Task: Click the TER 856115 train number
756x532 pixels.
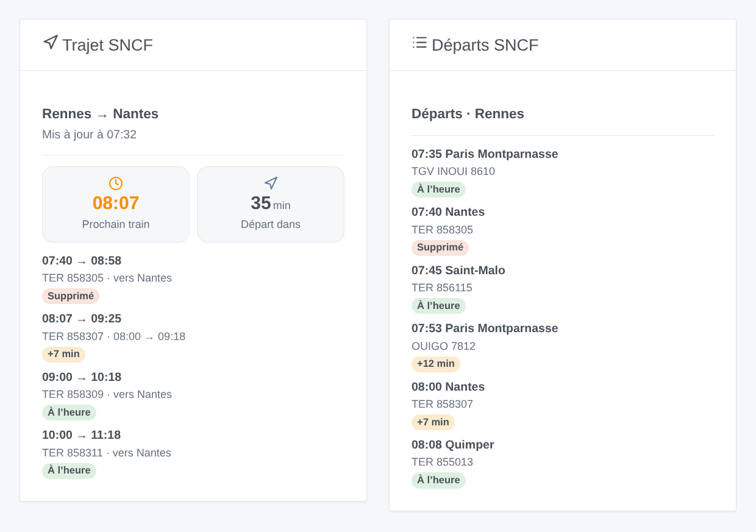Action: click(x=442, y=288)
